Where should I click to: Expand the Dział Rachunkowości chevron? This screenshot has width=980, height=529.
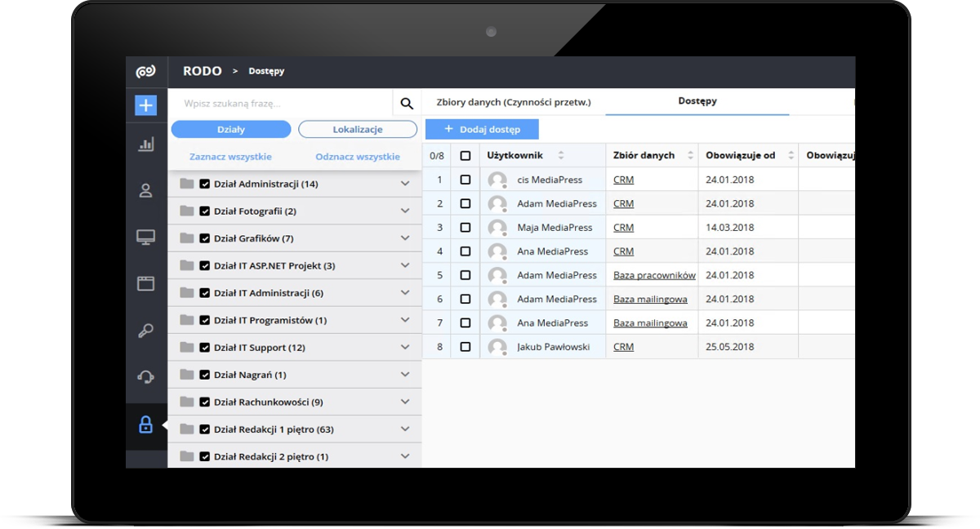point(405,402)
